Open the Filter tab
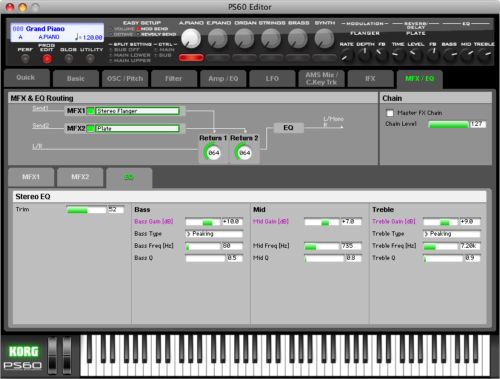 coord(174,79)
